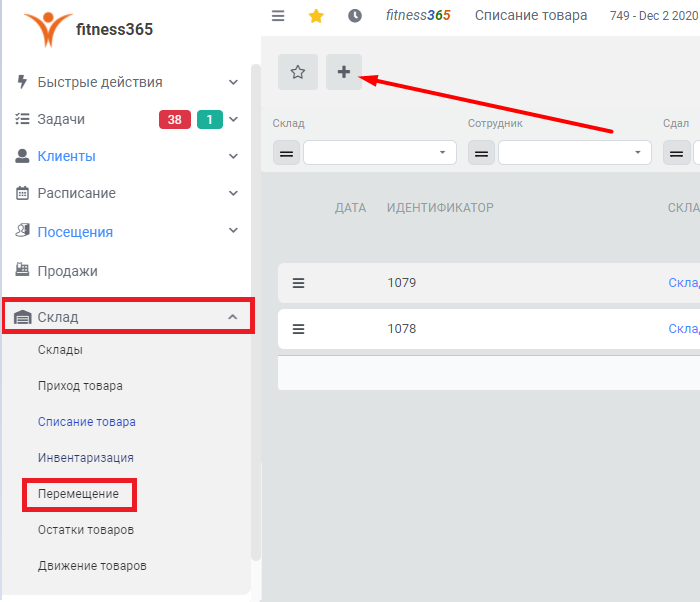Open the hamburger menu in top bar
700x602 pixels.
[278, 16]
